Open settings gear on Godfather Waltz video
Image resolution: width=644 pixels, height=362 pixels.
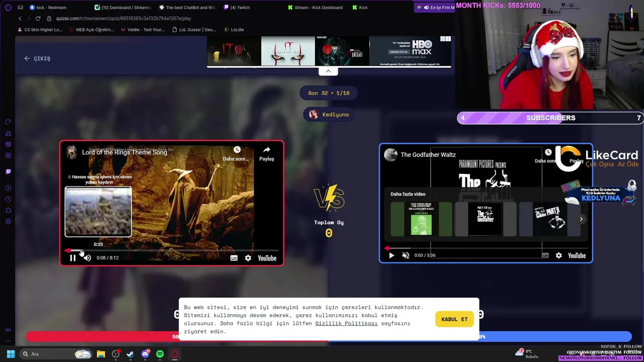pos(558,255)
